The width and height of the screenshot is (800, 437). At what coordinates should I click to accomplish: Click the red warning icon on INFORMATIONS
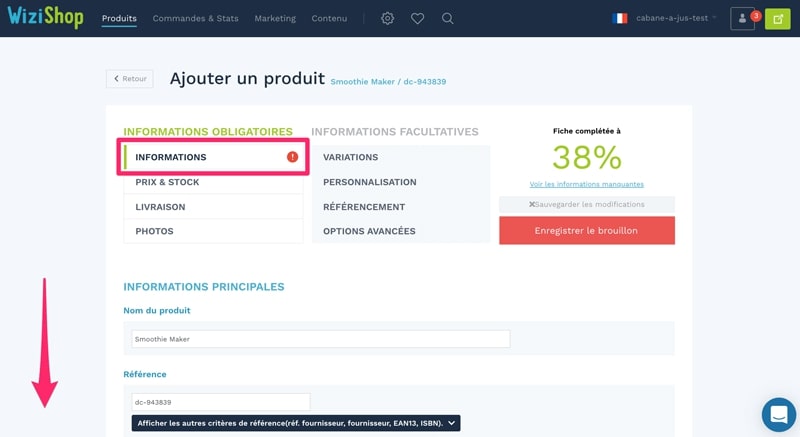pos(292,157)
